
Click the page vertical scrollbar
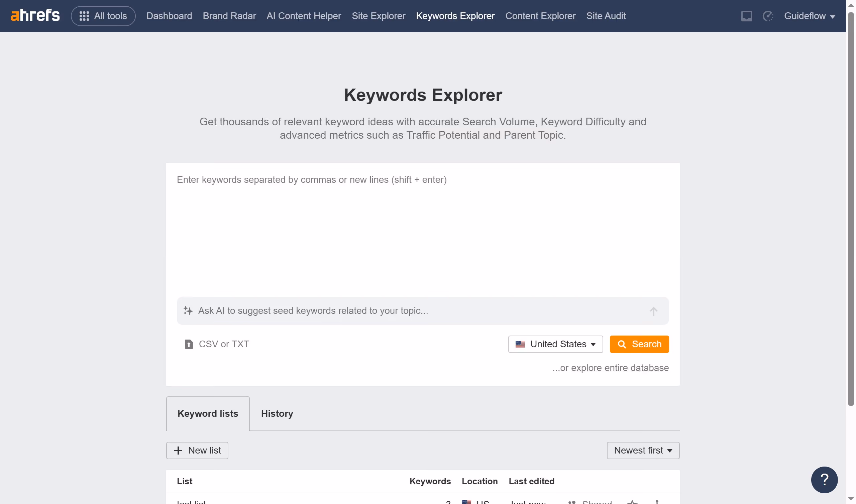(x=851, y=209)
